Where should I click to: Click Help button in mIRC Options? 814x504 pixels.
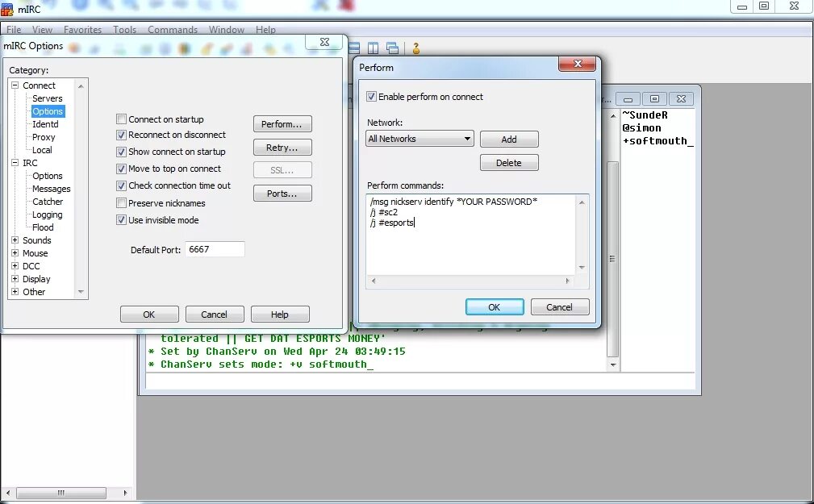(280, 314)
